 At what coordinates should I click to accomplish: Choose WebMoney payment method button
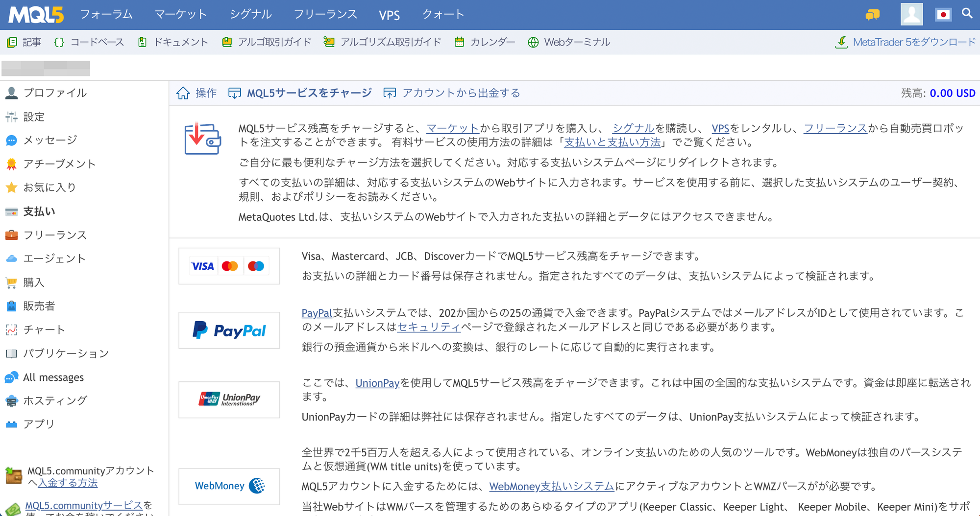pos(229,487)
